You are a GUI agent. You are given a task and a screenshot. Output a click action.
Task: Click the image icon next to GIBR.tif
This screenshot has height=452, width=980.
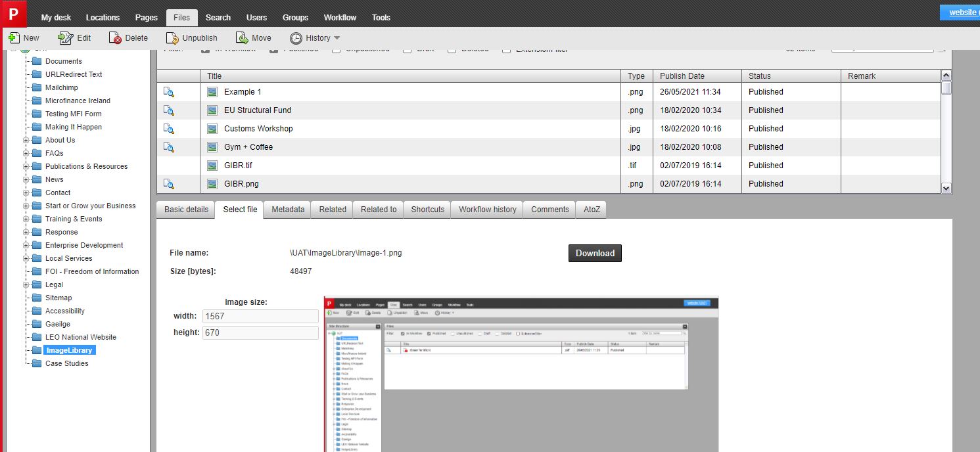(x=212, y=166)
